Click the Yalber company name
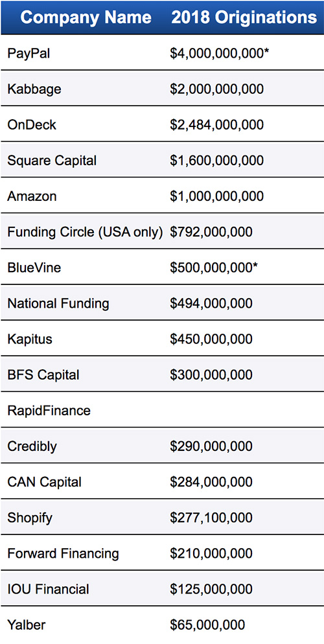 pyautogui.click(x=27, y=625)
